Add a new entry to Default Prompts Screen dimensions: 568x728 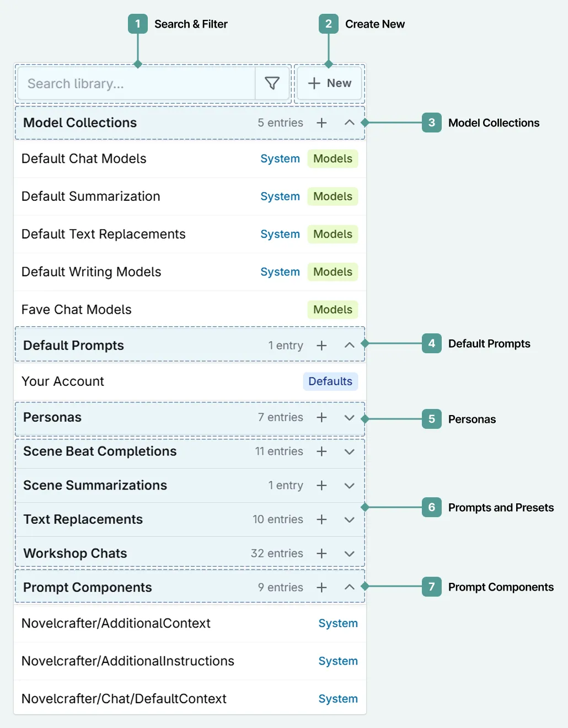pyautogui.click(x=321, y=346)
